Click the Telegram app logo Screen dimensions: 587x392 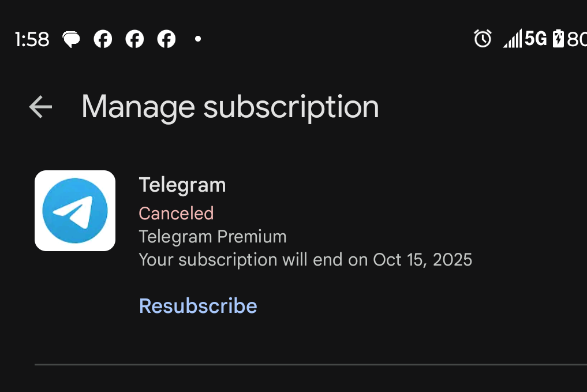(x=75, y=211)
